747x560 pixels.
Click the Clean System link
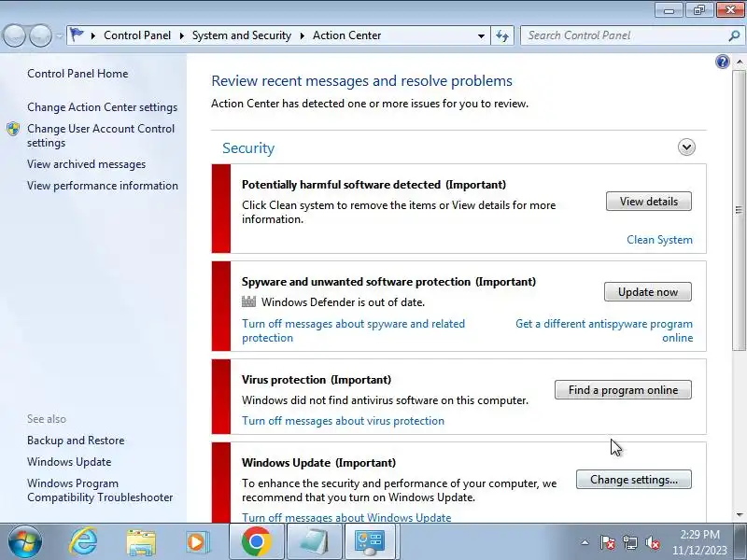tap(659, 240)
